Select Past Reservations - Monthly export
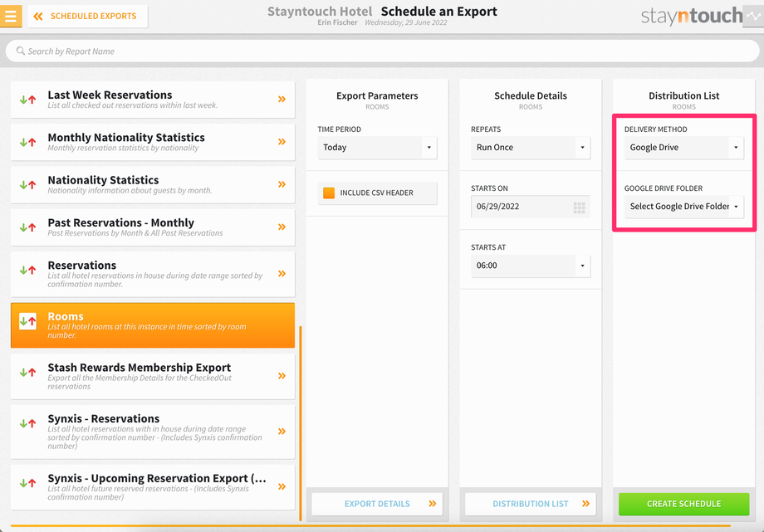Screen dimensions: 764x532 pos(153,227)
